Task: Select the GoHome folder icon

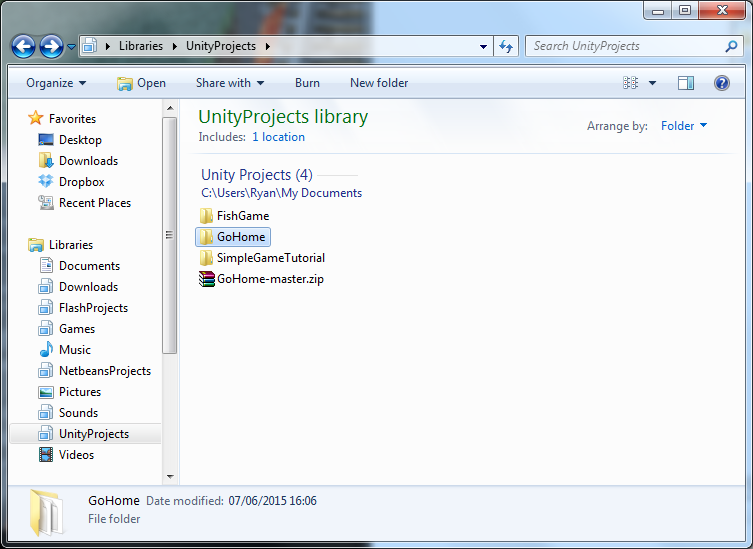Action: pyautogui.click(x=206, y=237)
